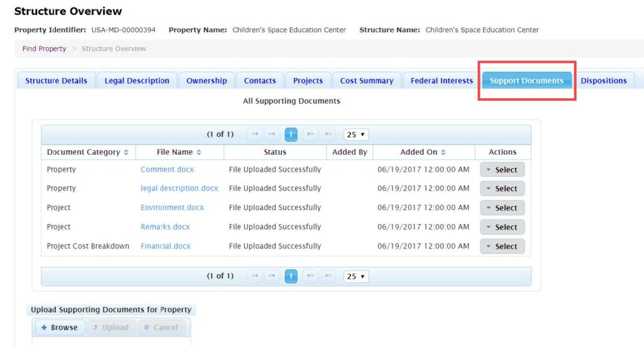Click the Browse button to choose file
The image size is (644, 346).
click(60, 327)
